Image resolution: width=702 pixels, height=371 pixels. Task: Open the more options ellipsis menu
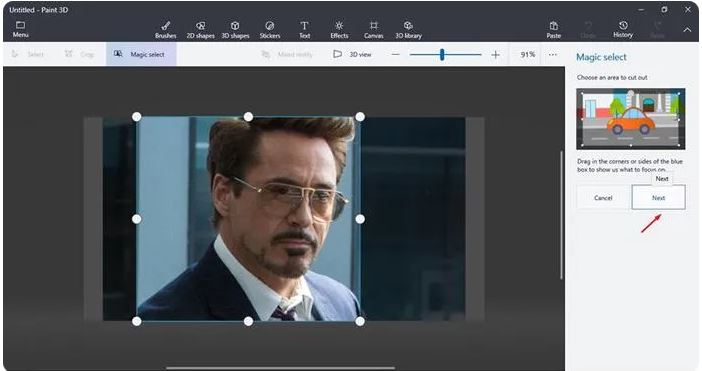[x=552, y=55]
